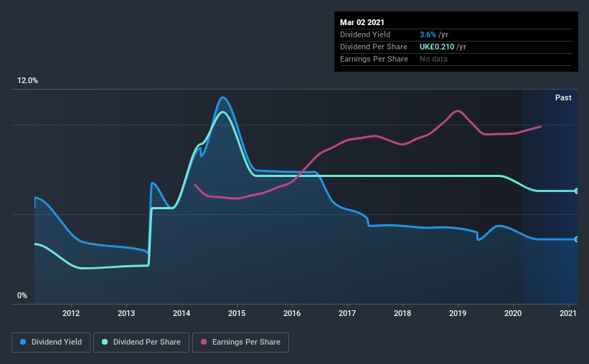Click the Earnings Per Share tooltip row label

(x=374, y=59)
